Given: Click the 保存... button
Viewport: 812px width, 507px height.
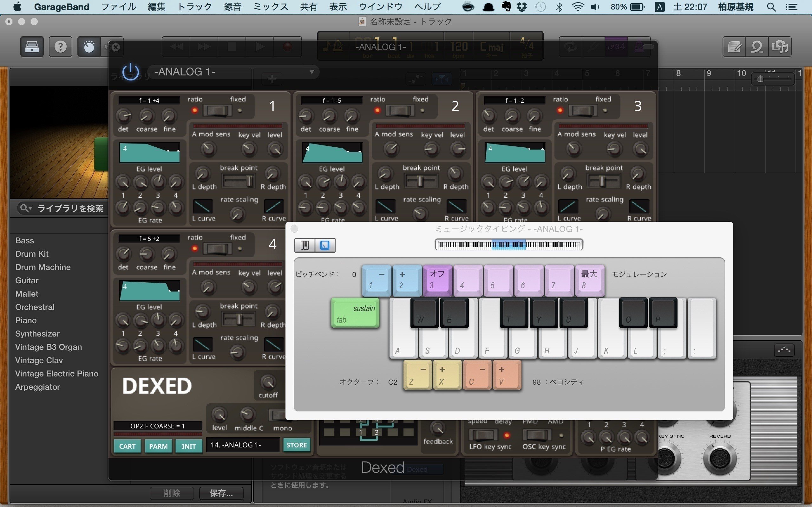Looking at the screenshot, I should 221,493.
